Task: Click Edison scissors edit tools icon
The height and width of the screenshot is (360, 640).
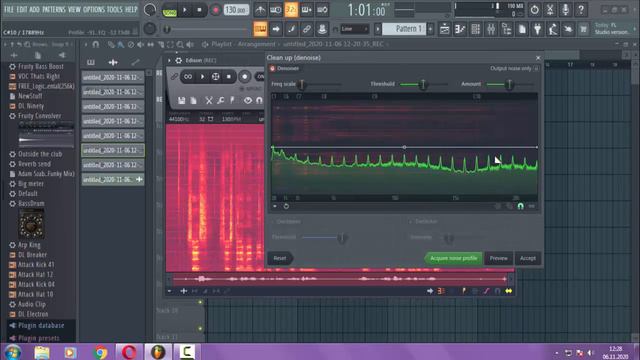Action: pyautogui.click(x=209, y=100)
